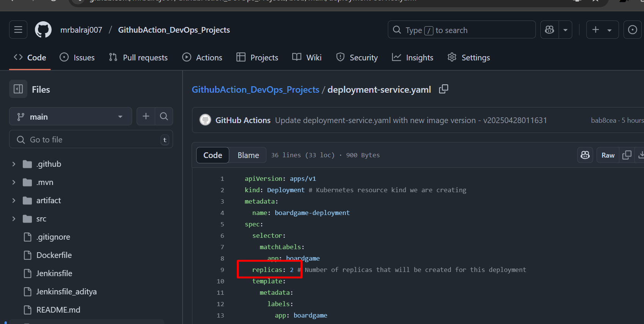
Task: Open the mrbalraj007 profile link
Action: point(81,30)
